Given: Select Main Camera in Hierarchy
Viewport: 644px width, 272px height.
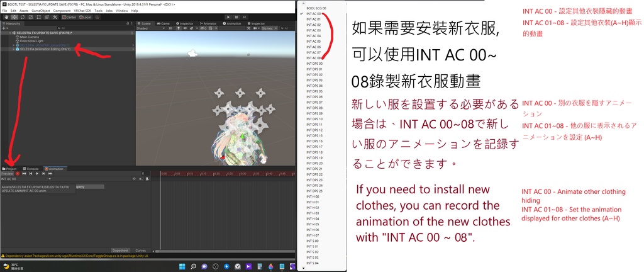Looking at the screenshot, I should point(29,37).
